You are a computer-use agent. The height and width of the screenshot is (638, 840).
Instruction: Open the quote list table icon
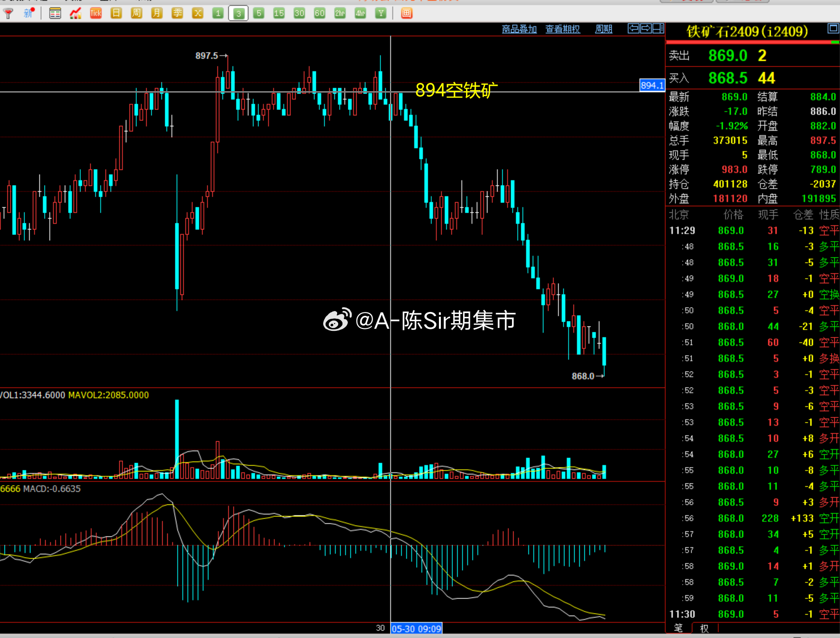[55, 14]
